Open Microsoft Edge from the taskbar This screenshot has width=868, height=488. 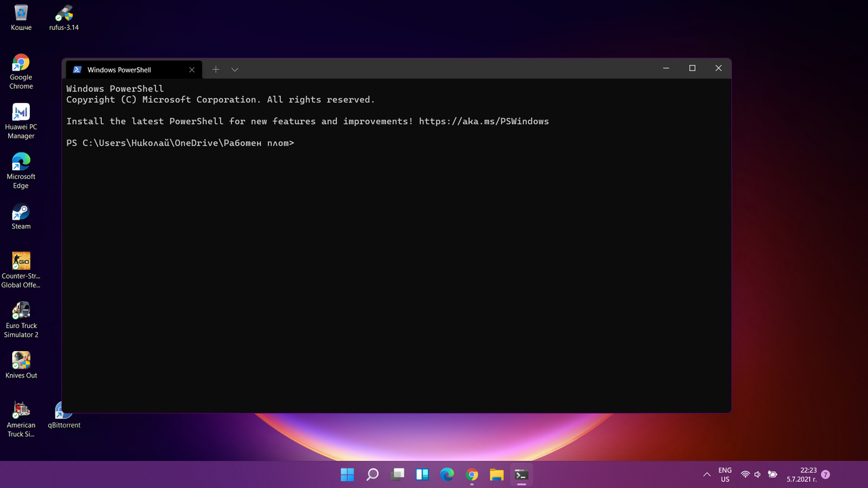447,474
